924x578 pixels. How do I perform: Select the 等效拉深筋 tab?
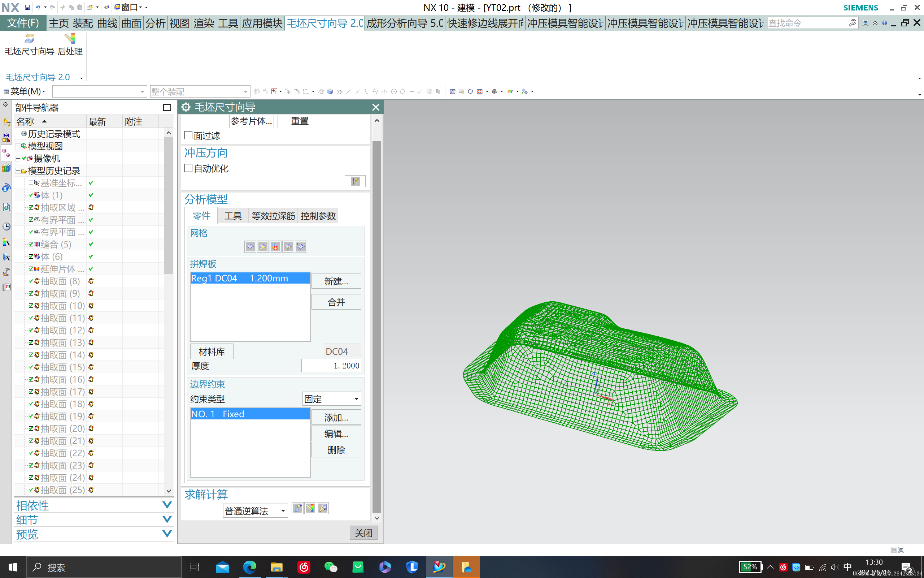coord(273,216)
